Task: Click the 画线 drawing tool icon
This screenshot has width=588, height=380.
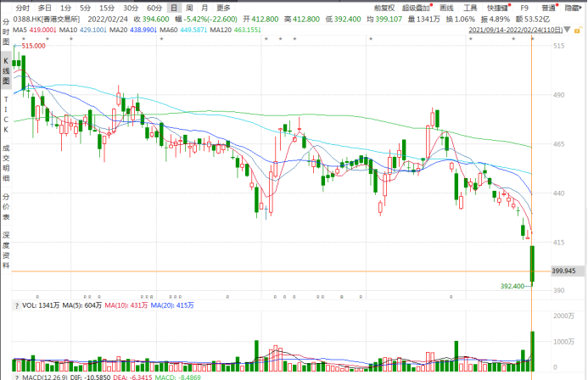Action: [x=446, y=6]
